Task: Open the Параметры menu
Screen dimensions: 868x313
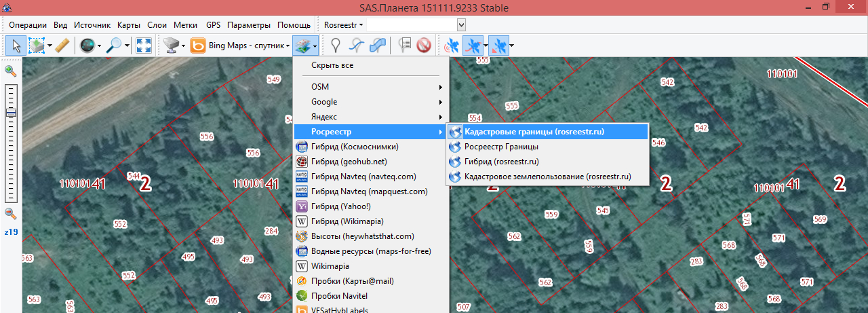Action: click(x=249, y=25)
